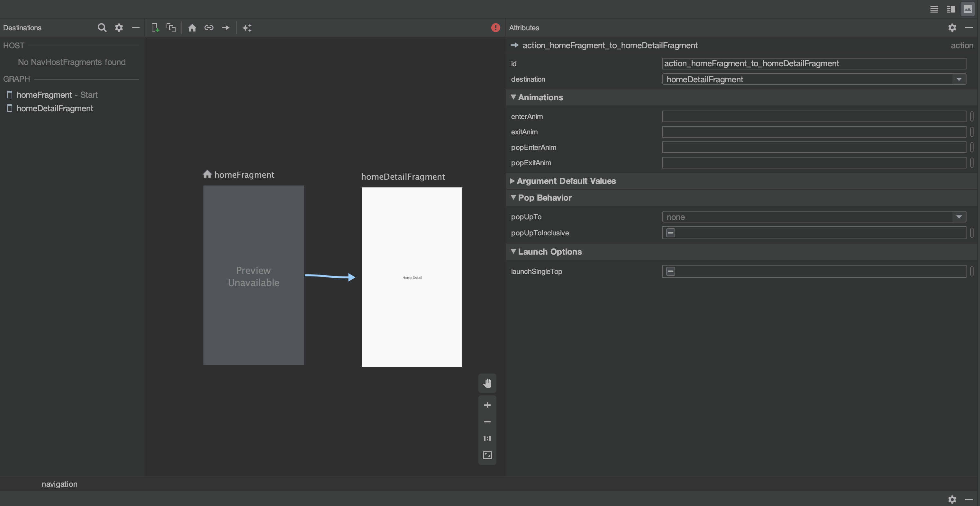Switch to Design view mode icon
The height and width of the screenshot is (506, 980).
coord(967,9)
